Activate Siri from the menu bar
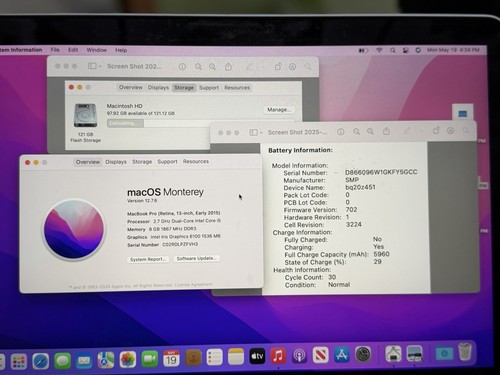The image size is (500, 375). click(418, 50)
